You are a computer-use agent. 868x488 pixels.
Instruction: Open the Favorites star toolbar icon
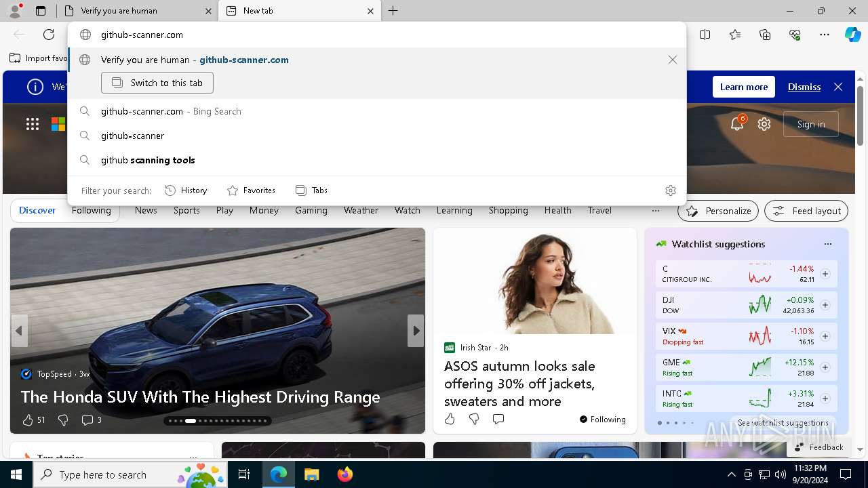click(735, 35)
